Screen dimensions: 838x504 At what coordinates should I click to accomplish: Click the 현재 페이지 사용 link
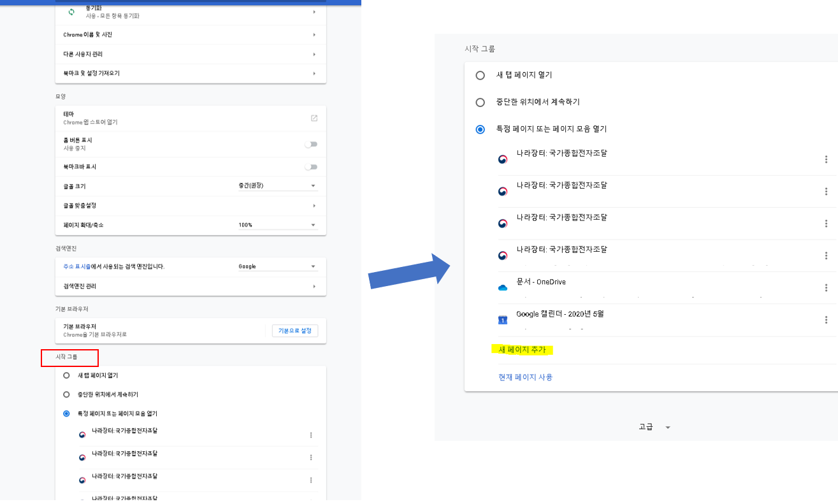pos(525,377)
